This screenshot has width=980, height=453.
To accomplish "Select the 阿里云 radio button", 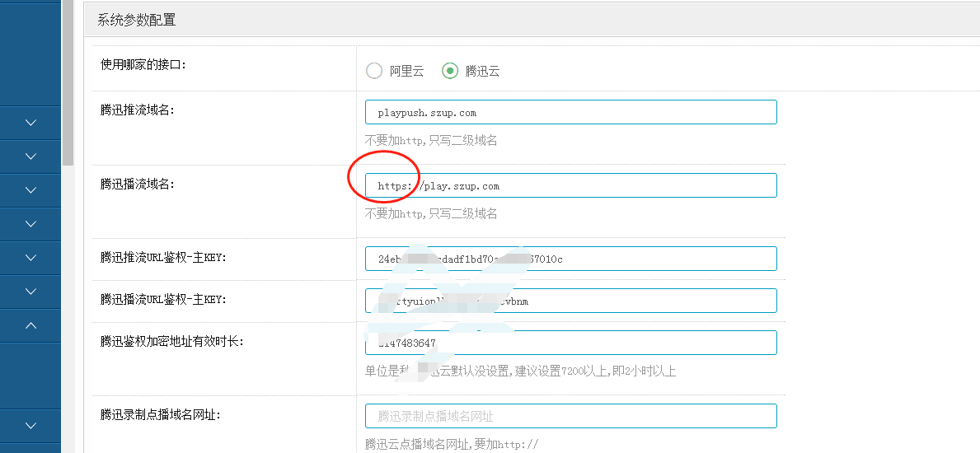I will 374,71.
